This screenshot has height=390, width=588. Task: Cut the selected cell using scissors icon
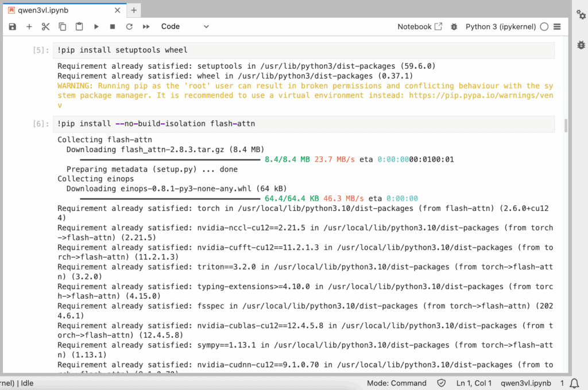[46, 26]
